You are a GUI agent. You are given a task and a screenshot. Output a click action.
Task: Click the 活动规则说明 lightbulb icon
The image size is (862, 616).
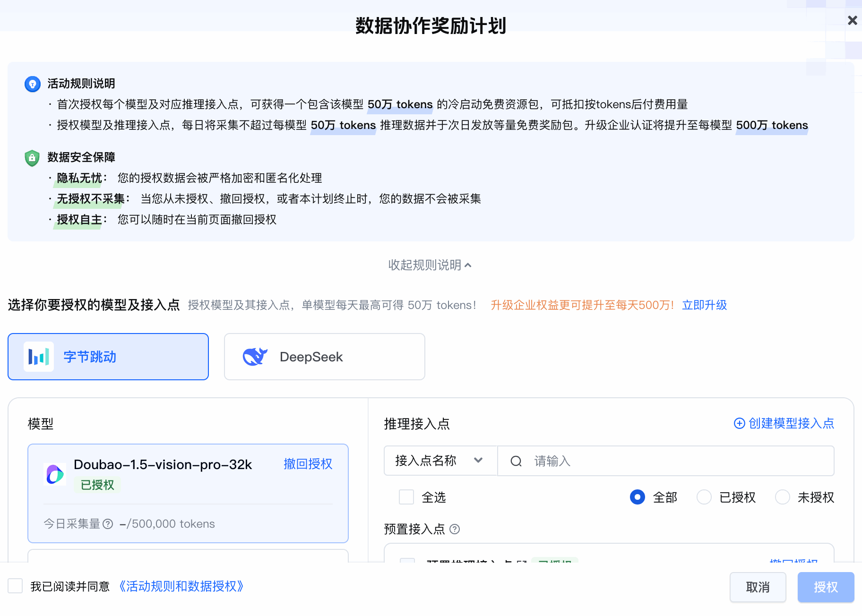coord(32,83)
